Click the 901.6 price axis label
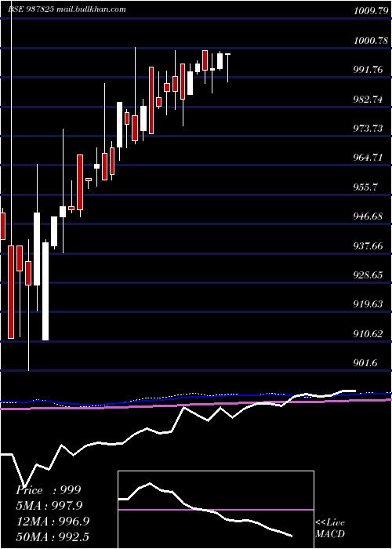This screenshot has height=549, width=392. (x=366, y=363)
